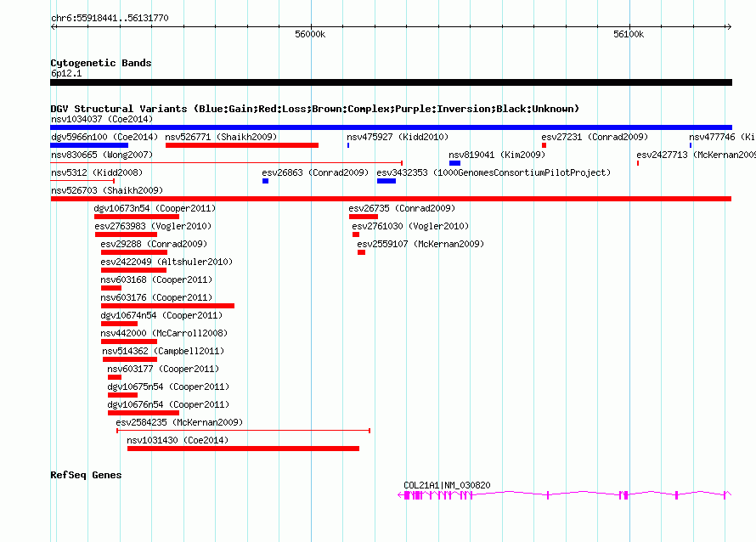Open variant nsv603176 (Cooper2011) label

(x=156, y=297)
